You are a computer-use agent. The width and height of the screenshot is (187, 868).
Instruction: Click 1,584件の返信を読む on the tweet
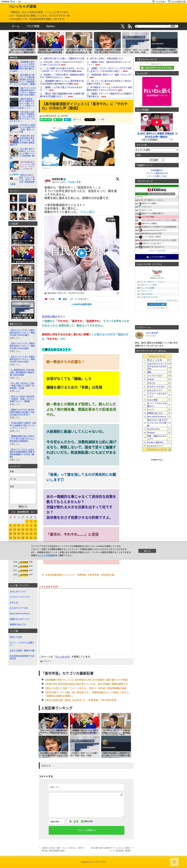82,304
